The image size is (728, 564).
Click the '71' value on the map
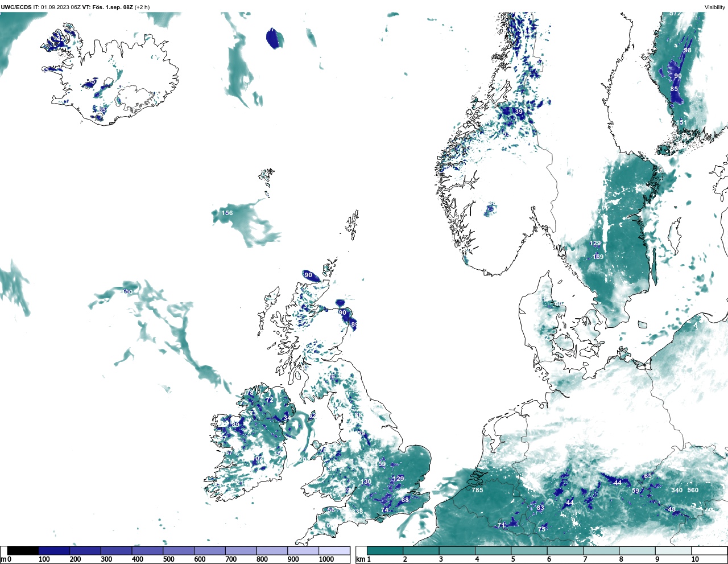point(501,525)
